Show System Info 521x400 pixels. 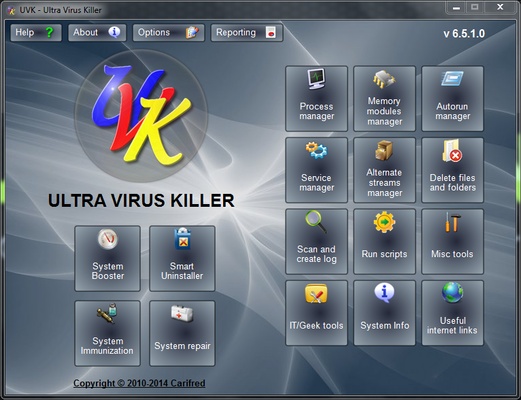coord(384,313)
